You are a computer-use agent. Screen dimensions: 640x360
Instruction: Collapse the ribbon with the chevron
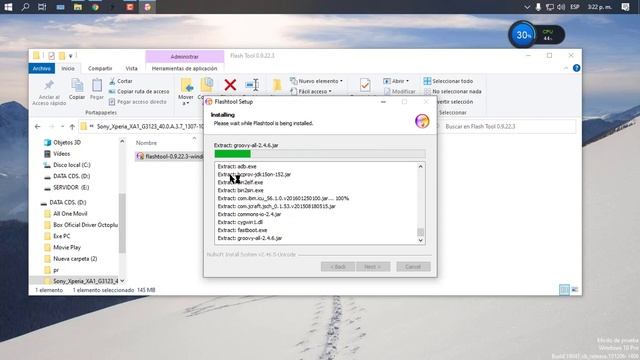(566, 68)
